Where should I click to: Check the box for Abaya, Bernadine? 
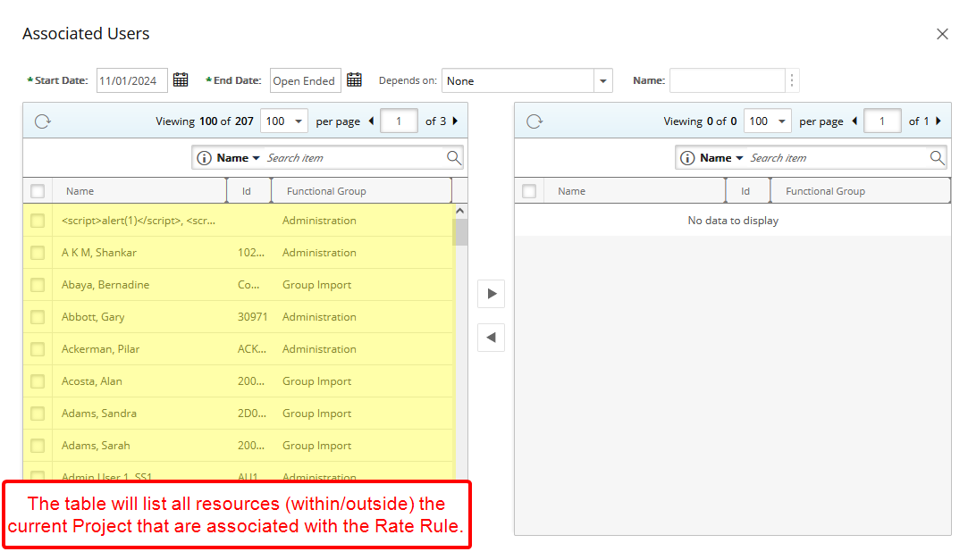[x=38, y=285]
